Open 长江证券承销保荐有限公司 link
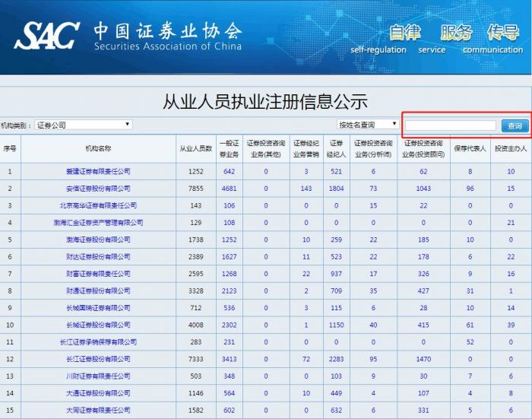 pyautogui.click(x=98, y=342)
